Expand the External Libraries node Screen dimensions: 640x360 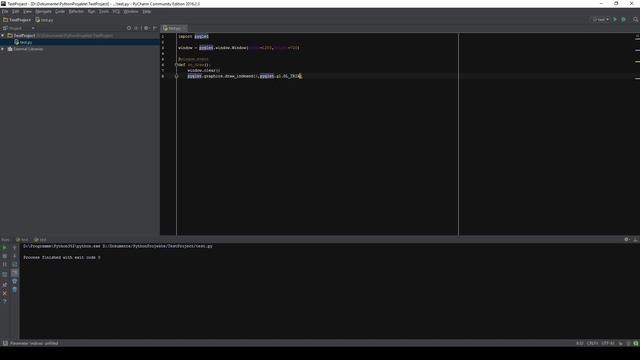tap(3, 49)
